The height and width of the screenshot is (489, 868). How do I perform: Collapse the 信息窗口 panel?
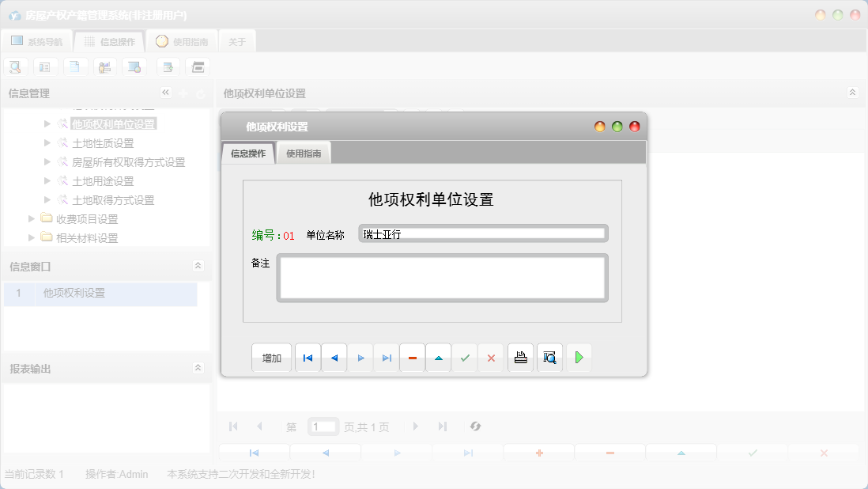tap(198, 267)
